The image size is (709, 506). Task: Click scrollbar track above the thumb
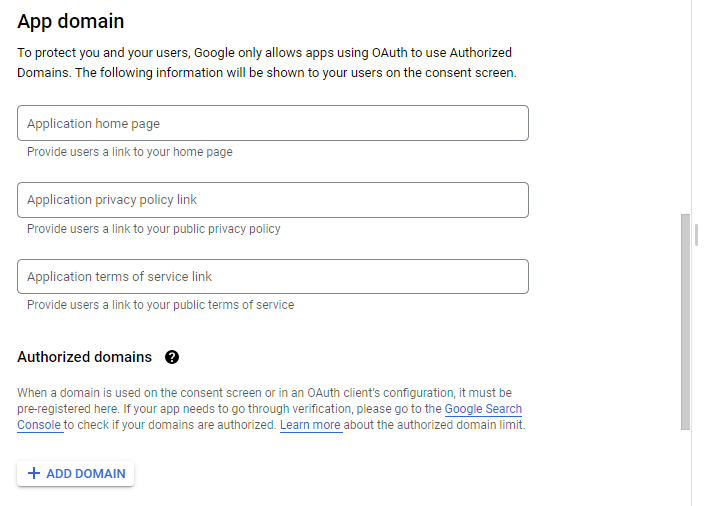tap(685, 107)
